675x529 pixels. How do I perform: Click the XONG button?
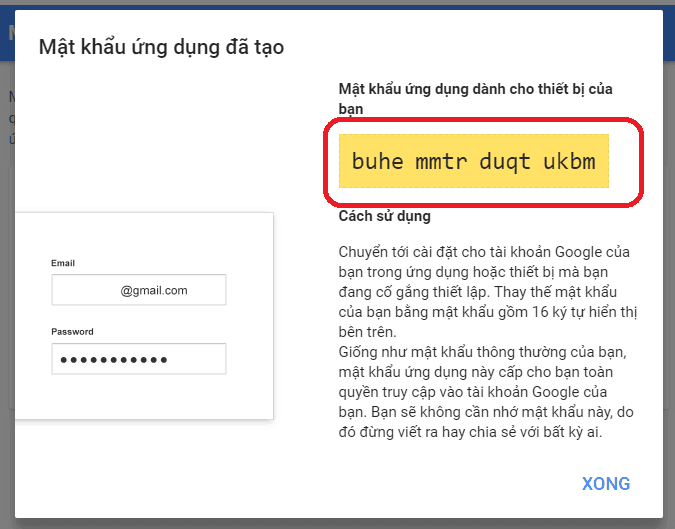605,484
